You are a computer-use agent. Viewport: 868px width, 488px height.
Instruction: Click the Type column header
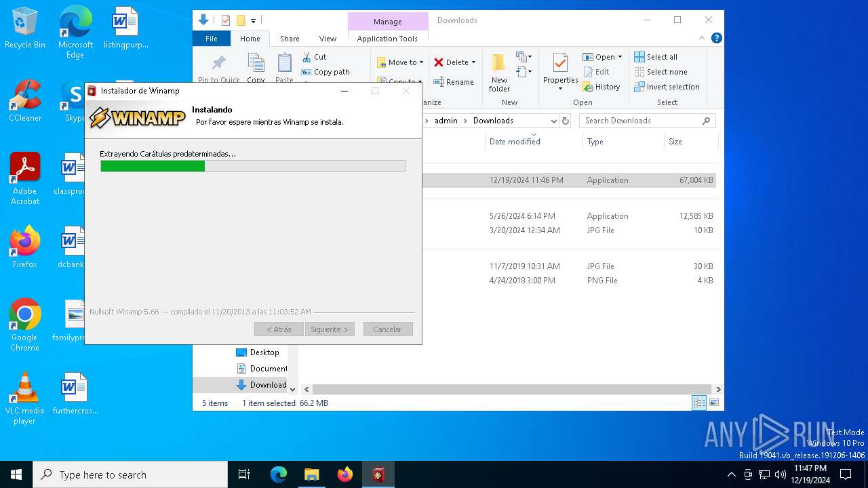pyautogui.click(x=623, y=142)
